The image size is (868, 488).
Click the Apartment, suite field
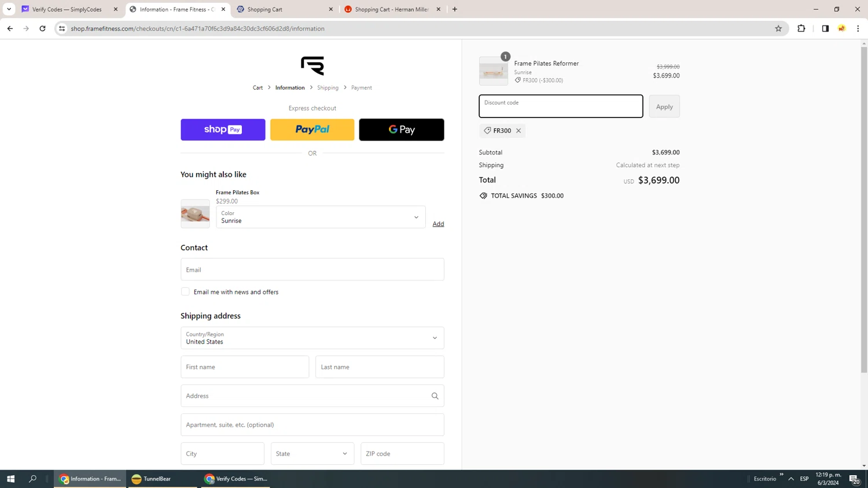coord(312,425)
